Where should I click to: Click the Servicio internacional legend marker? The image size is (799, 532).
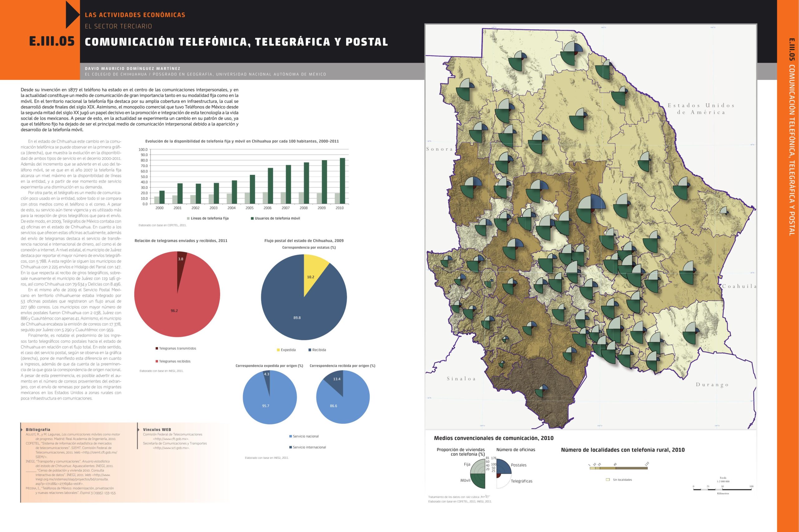pyautogui.click(x=291, y=447)
